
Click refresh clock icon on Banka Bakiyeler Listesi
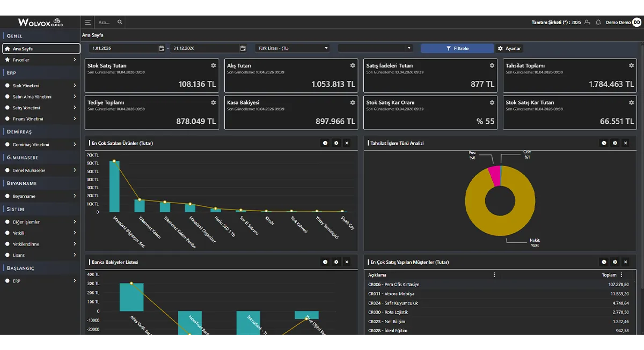pyautogui.click(x=325, y=262)
